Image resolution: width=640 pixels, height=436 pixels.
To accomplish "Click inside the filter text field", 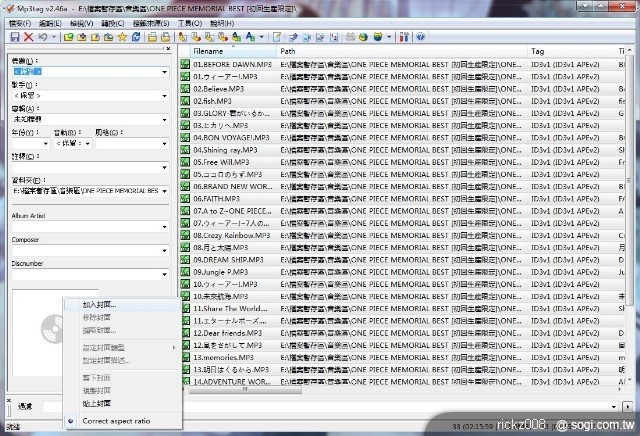I will [x=329, y=407].
